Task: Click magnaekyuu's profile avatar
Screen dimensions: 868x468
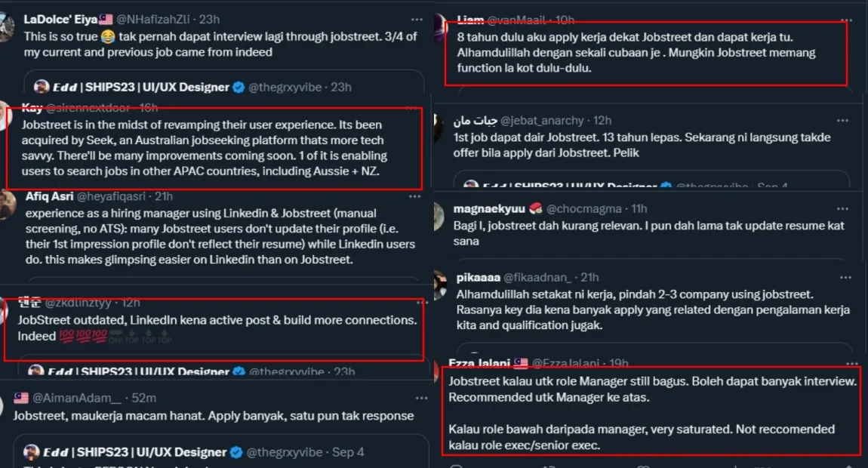Action: [x=439, y=217]
